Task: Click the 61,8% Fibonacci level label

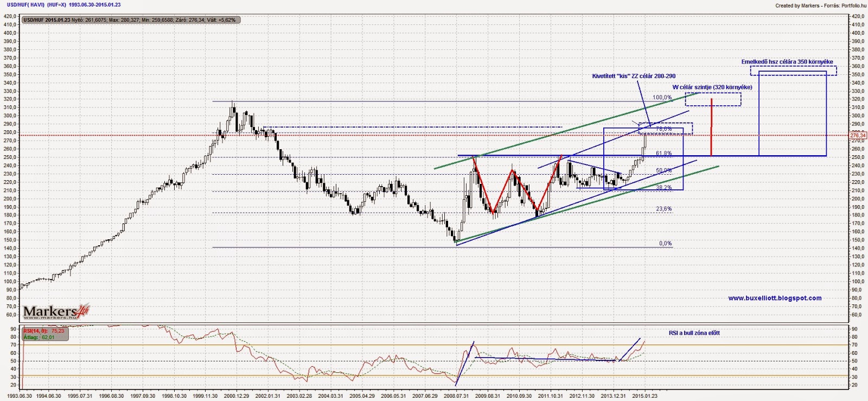Action: click(664, 154)
